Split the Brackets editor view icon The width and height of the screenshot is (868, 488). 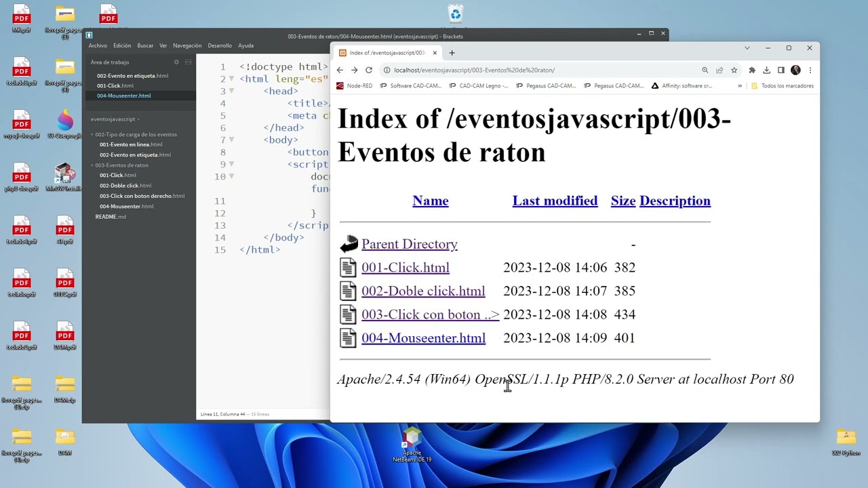189,62
